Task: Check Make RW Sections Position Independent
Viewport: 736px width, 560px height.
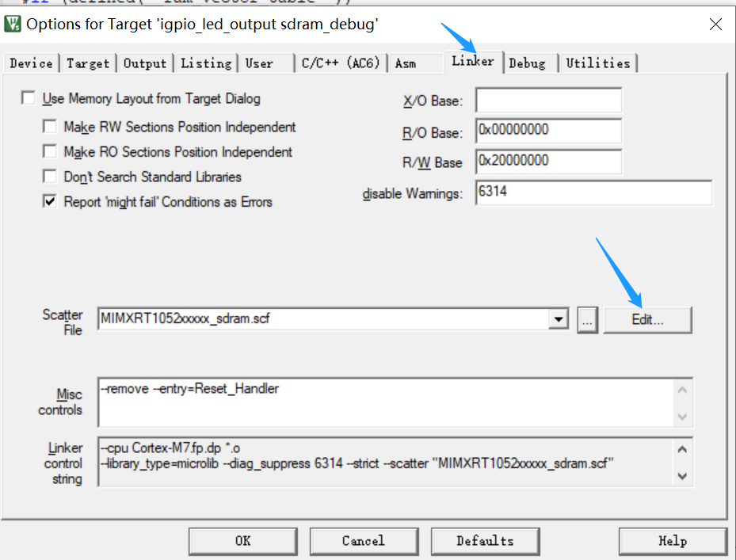Action: point(50,127)
